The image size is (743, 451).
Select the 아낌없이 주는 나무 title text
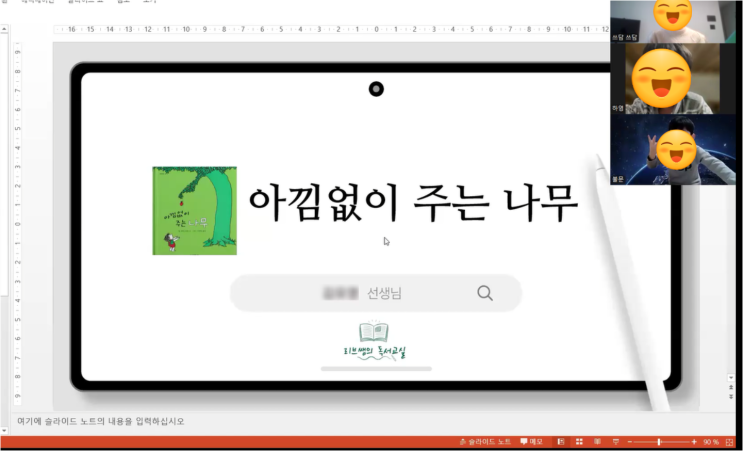coord(413,204)
